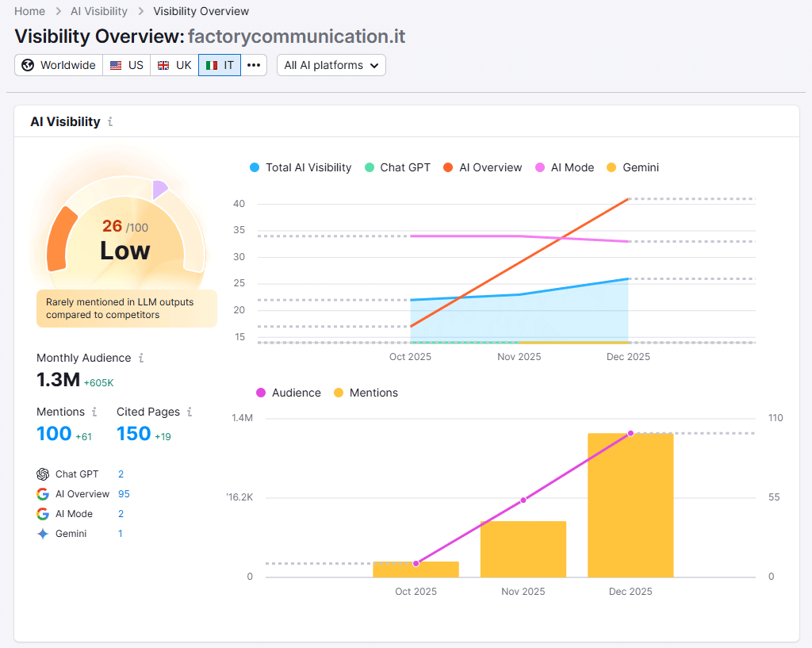
Task: Click the info icon next to Mentions
Action: point(94,412)
